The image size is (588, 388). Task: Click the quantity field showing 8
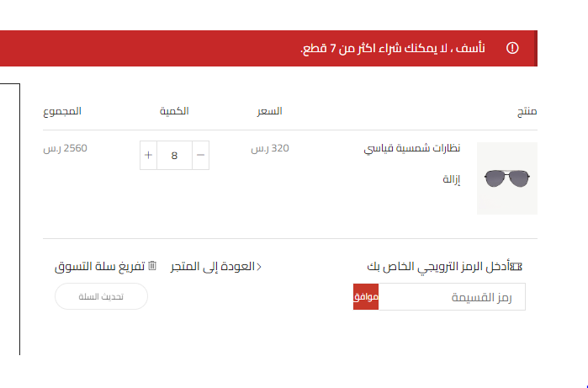tap(174, 156)
